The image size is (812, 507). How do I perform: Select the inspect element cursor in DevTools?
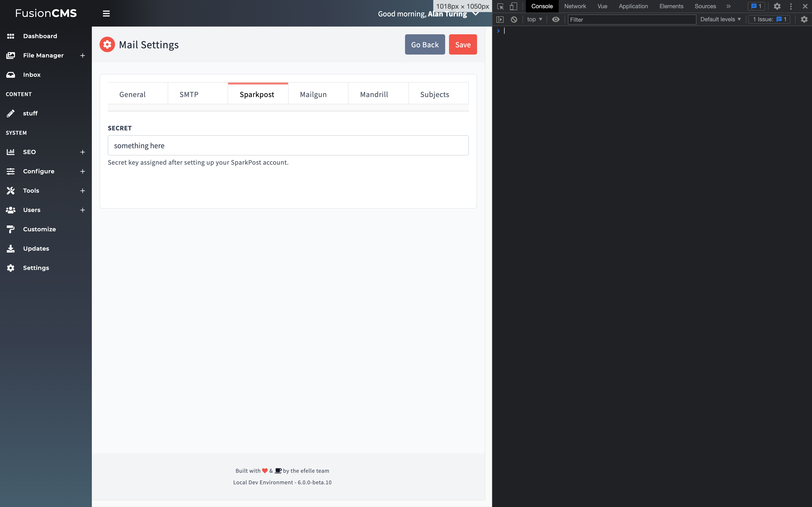coord(500,6)
